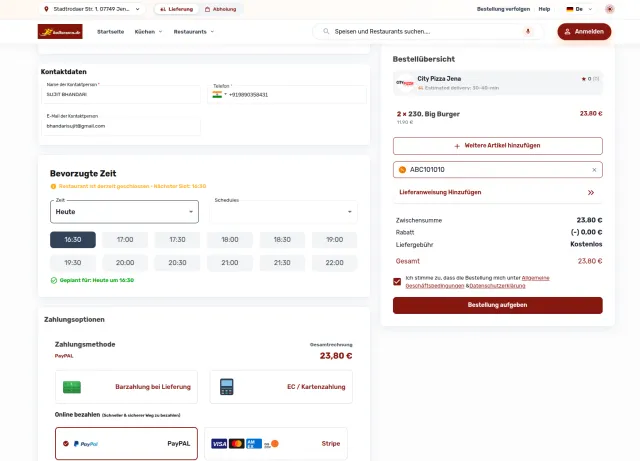The image size is (640, 461).
Task: Open the De language dropdown
Action: coord(579,9)
